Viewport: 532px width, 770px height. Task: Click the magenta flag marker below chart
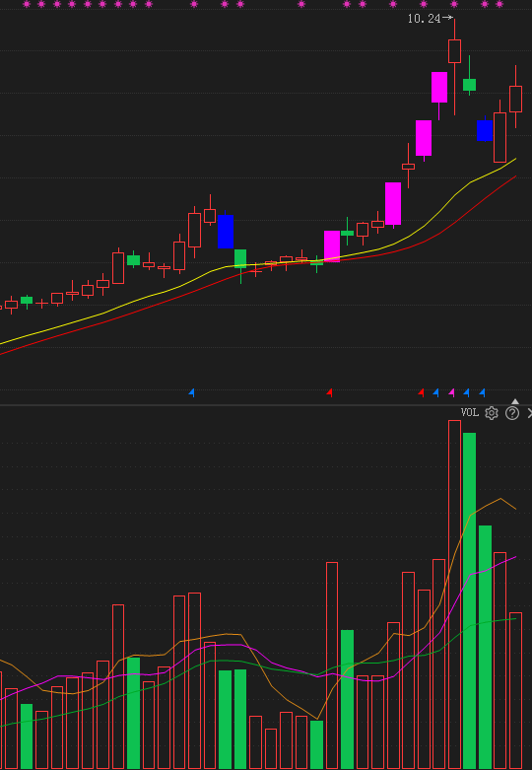[451, 392]
